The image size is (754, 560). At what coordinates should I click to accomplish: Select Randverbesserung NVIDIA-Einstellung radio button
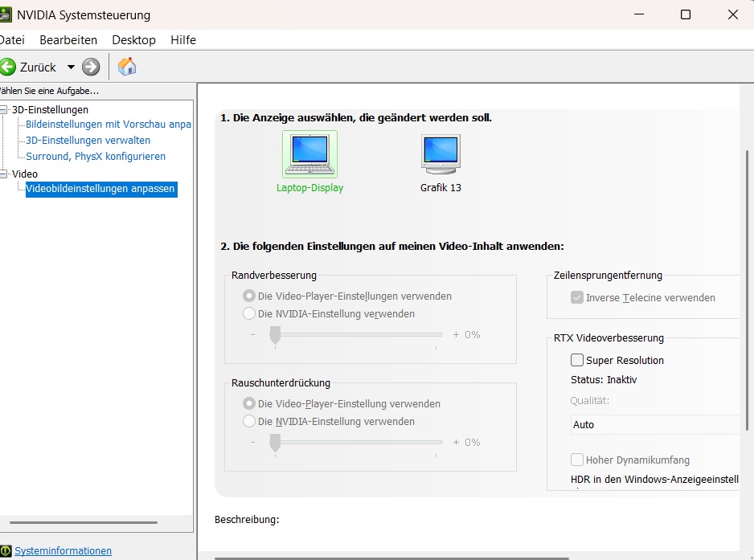pyautogui.click(x=248, y=313)
